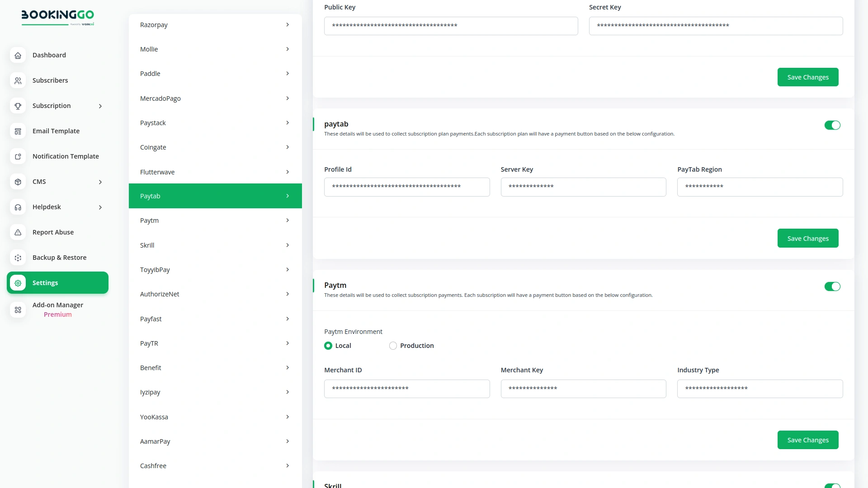Select the Subscribers icon

[18, 80]
